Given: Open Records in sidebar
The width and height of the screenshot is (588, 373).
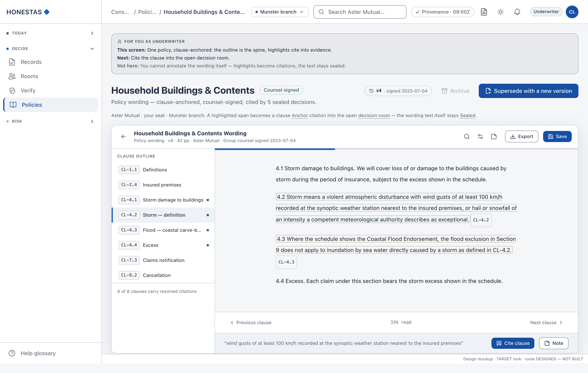Looking at the screenshot, I should click(x=50, y=62).
